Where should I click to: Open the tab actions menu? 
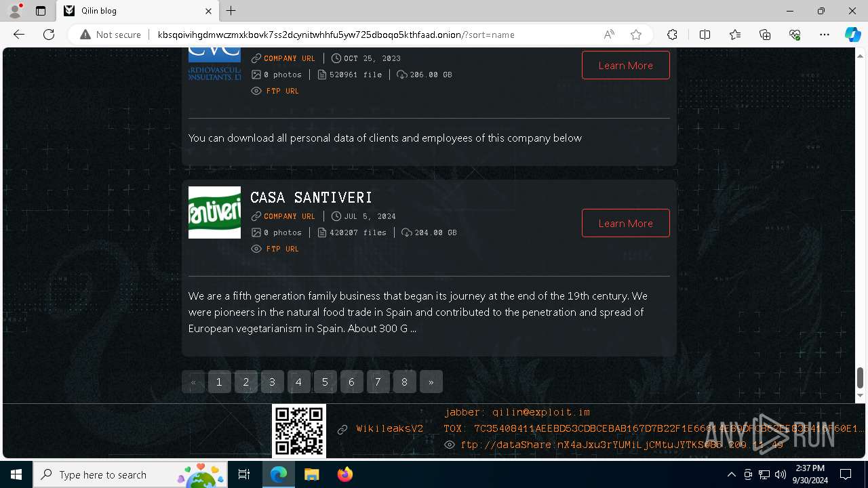[x=41, y=11]
